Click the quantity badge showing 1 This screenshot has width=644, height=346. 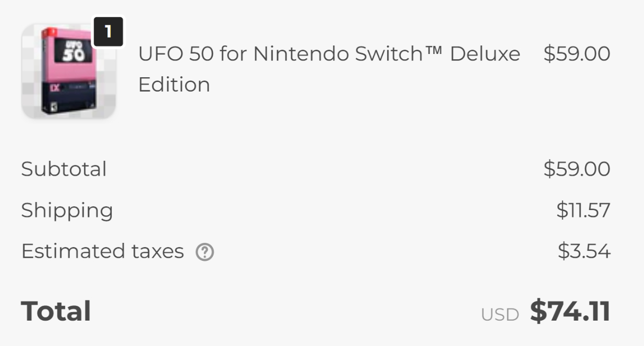pyautogui.click(x=109, y=32)
